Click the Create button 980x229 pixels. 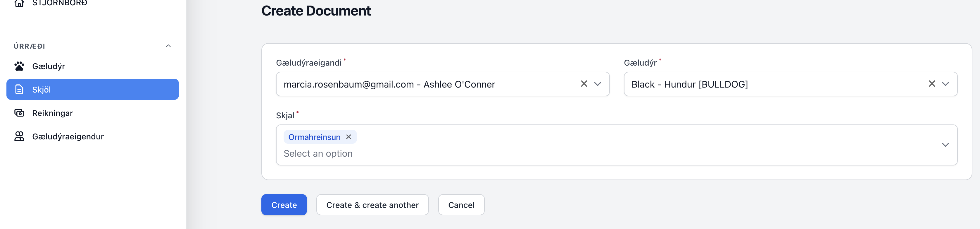(284, 205)
